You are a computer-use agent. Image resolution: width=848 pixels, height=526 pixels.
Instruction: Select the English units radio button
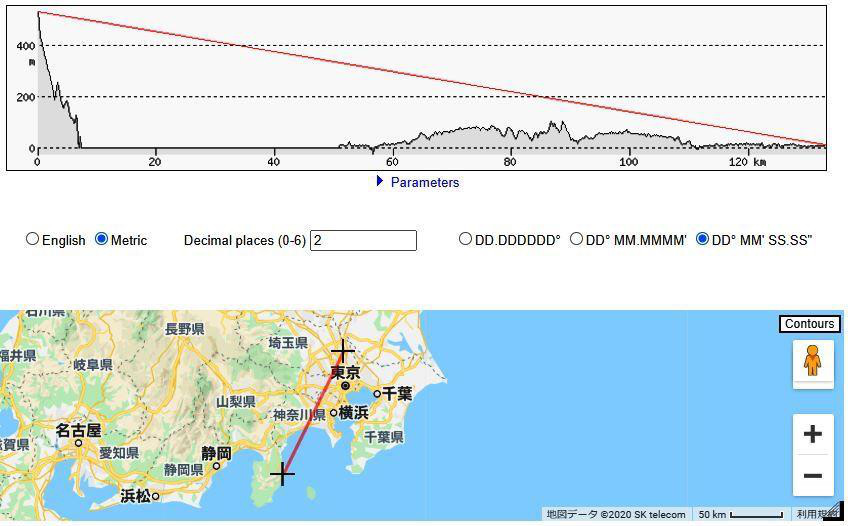pyautogui.click(x=33, y=239)
